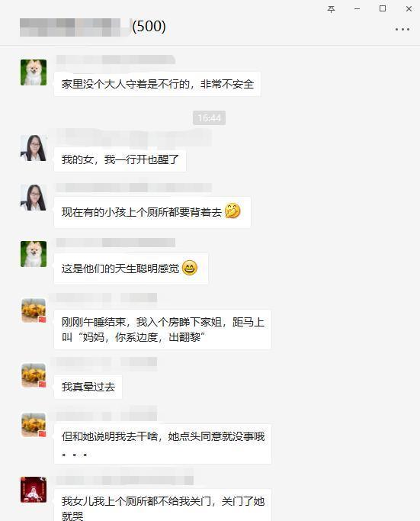Maximize the chat window
This screenshot has width=420, height=521.
(383, 9)
